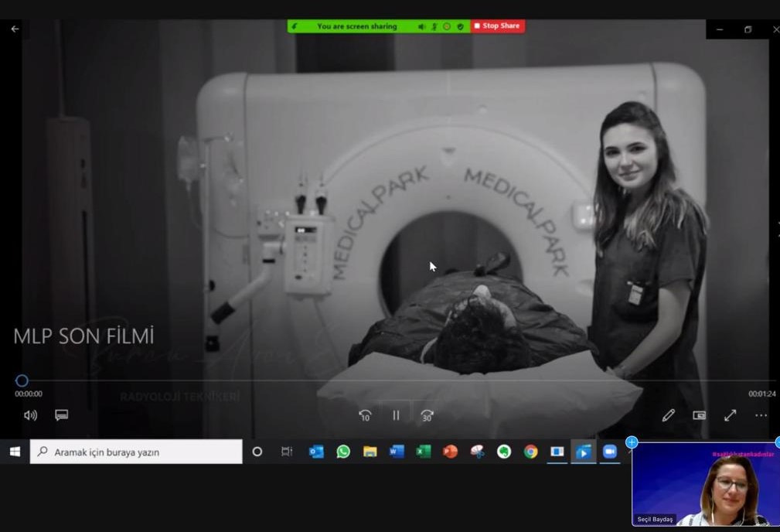The height and width of the screenshot is (532, 780).
Task: Click speaker icon in screen sharing bar
Action: click(421, 26)
